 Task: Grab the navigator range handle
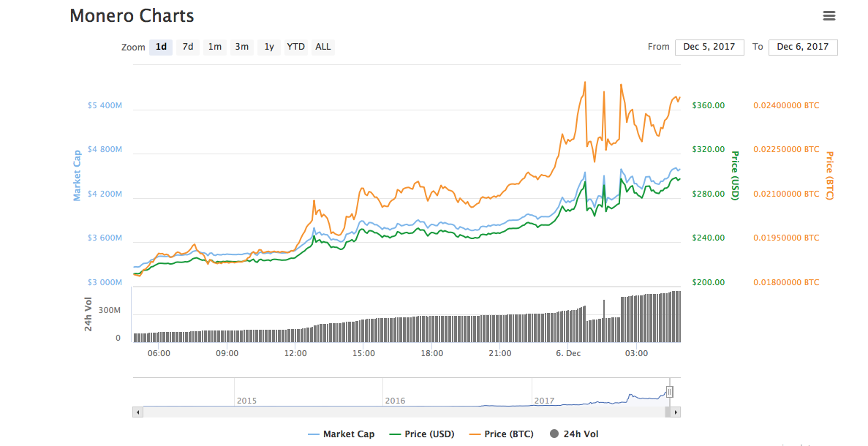669,392
